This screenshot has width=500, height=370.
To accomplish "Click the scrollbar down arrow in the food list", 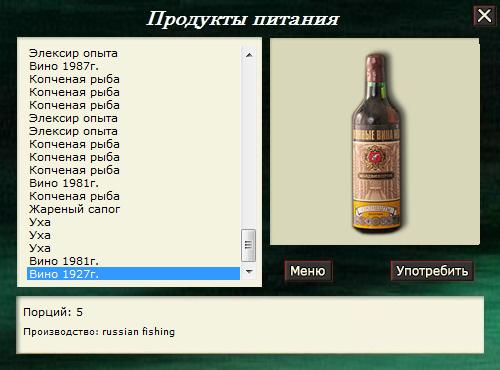I will [x=249, y=272].
